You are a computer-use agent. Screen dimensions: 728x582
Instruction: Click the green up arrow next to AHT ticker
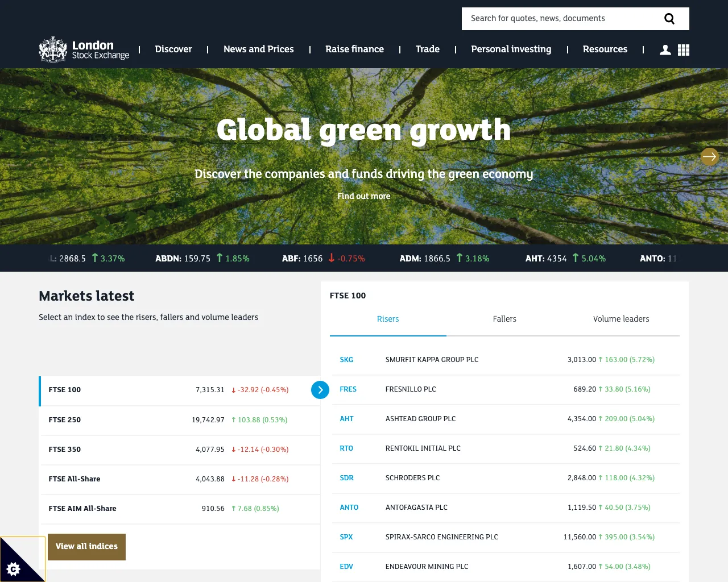(574, 258)
